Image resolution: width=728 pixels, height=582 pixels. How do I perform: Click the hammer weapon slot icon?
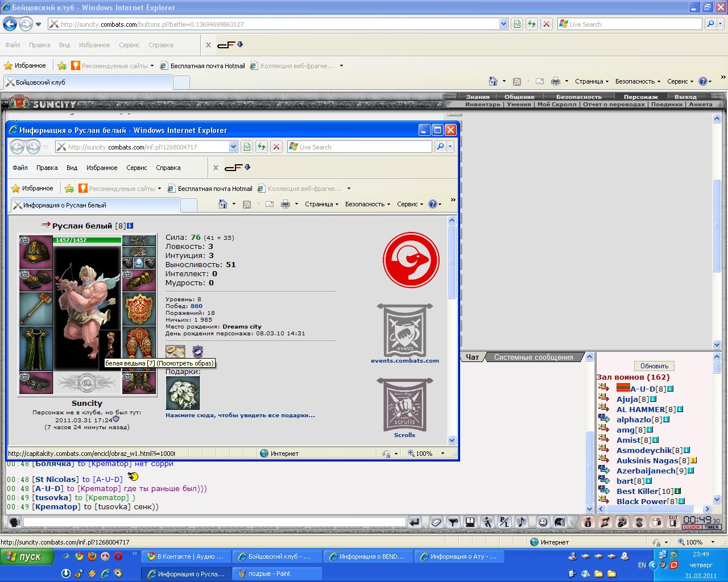coord(36,309)
